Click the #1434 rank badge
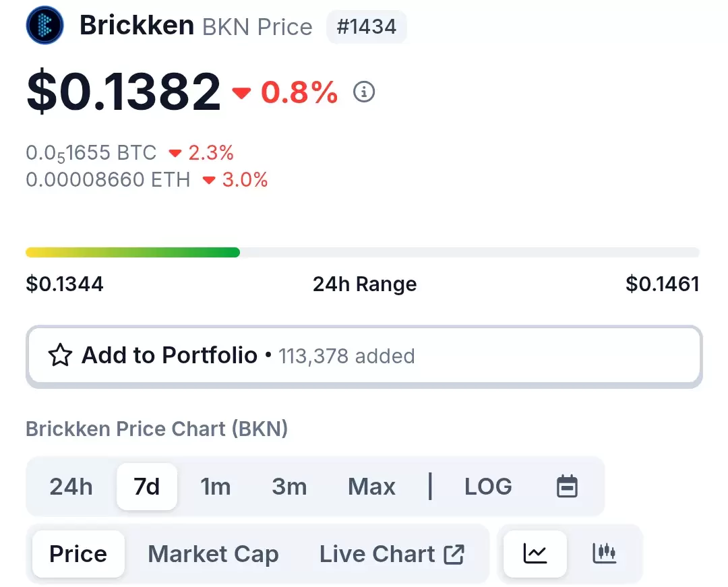Image resolution: width=728 pixels, height=587 pixels. (366, 26)
